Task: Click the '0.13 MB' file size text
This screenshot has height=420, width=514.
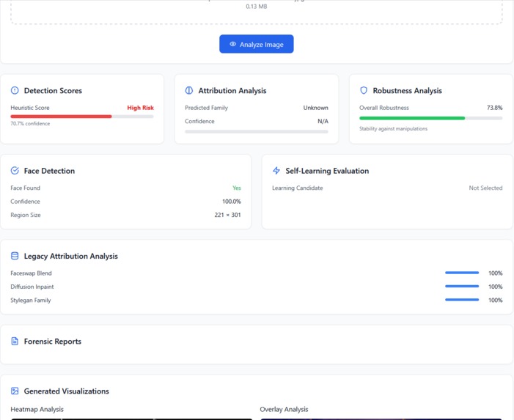Action: click(257, 6)
